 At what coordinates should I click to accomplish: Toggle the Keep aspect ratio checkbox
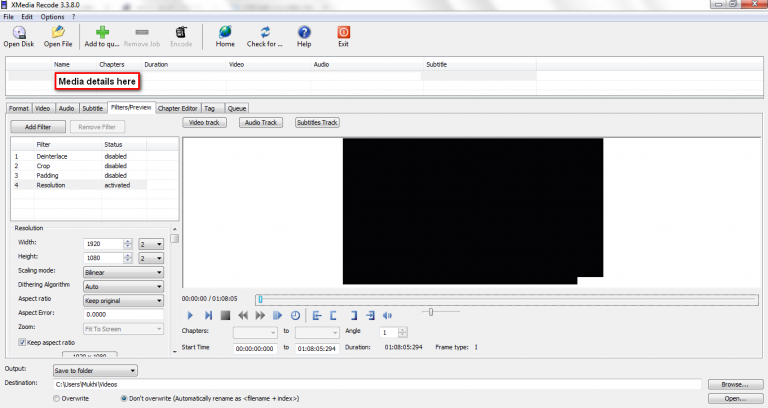pos(22,342)
